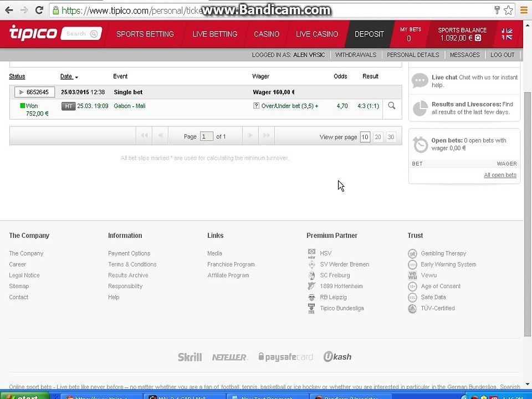Open All open bets link
The width and height of the screenshot is (532, 399).
[x=500, y=175]
